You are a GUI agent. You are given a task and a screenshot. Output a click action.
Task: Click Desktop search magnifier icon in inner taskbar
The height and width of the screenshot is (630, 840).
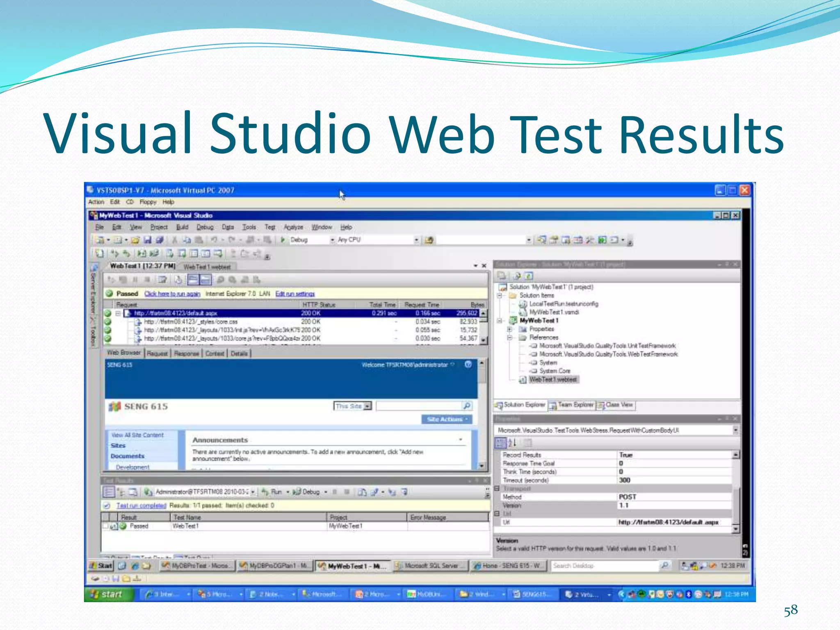664,566
